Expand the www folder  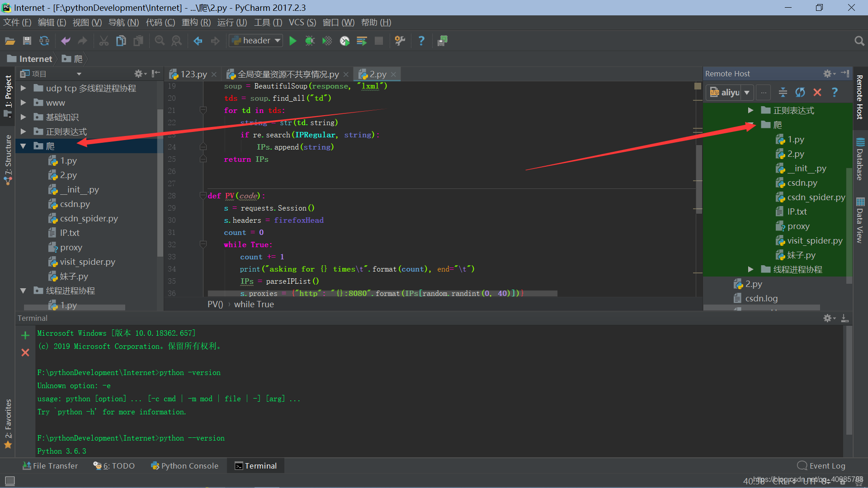tap(24, 103)
